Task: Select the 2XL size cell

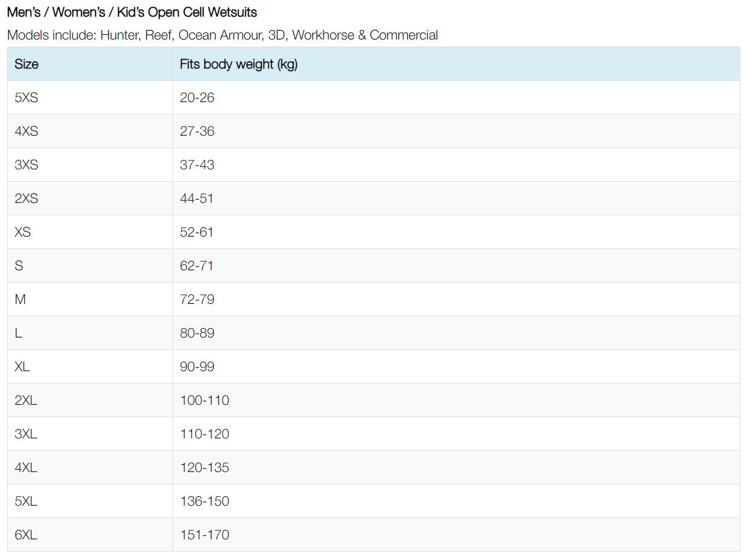Action: pyautogui.click(x=26, y=401)
